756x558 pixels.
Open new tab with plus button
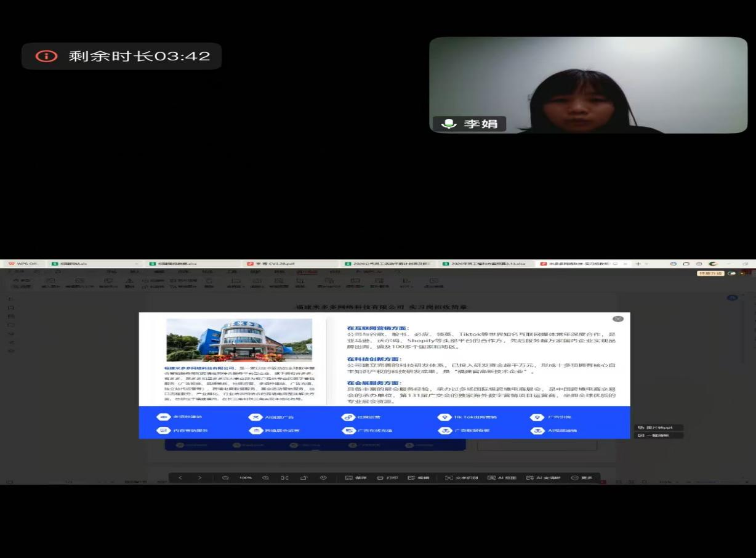pyautogui.click(x=638, y=264)
